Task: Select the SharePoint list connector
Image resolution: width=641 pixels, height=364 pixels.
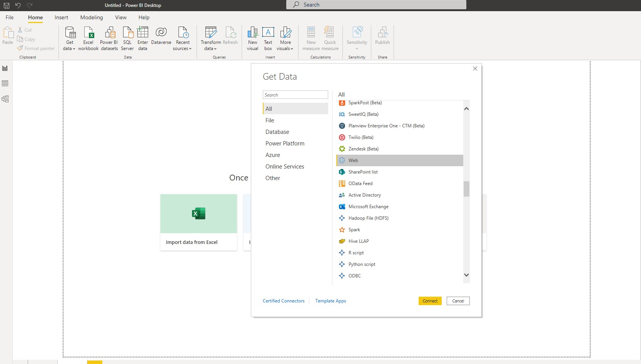Action: pos(400,172)
